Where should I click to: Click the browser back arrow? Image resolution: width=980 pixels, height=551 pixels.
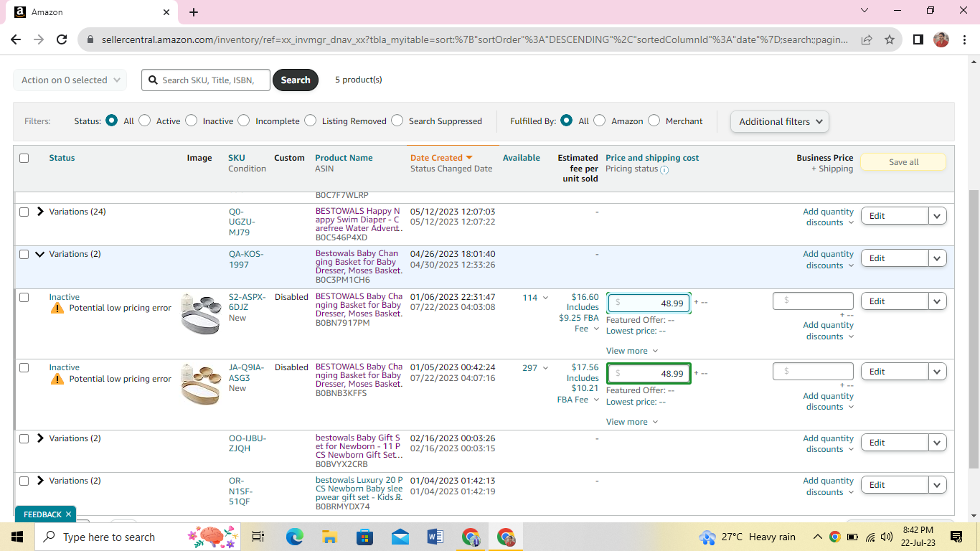tap(16, 39)
